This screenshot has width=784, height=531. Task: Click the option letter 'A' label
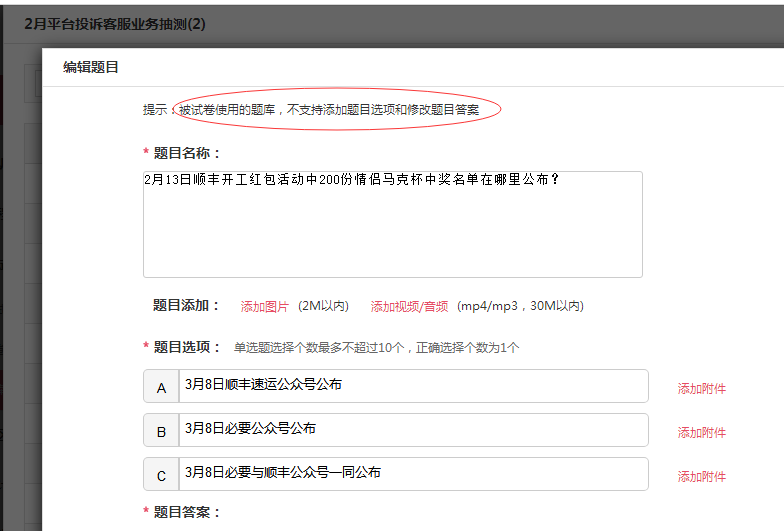pos(161,388)
